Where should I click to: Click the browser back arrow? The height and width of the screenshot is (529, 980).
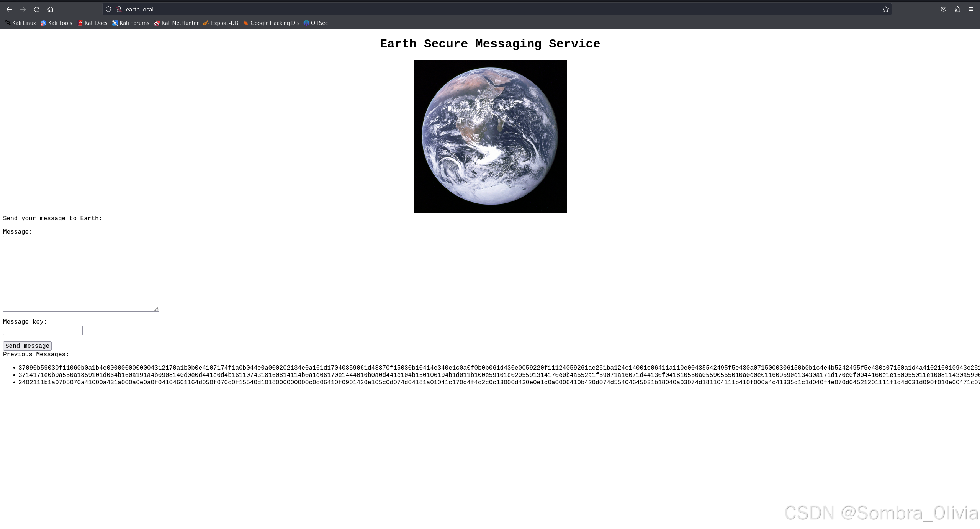[9, 9]
